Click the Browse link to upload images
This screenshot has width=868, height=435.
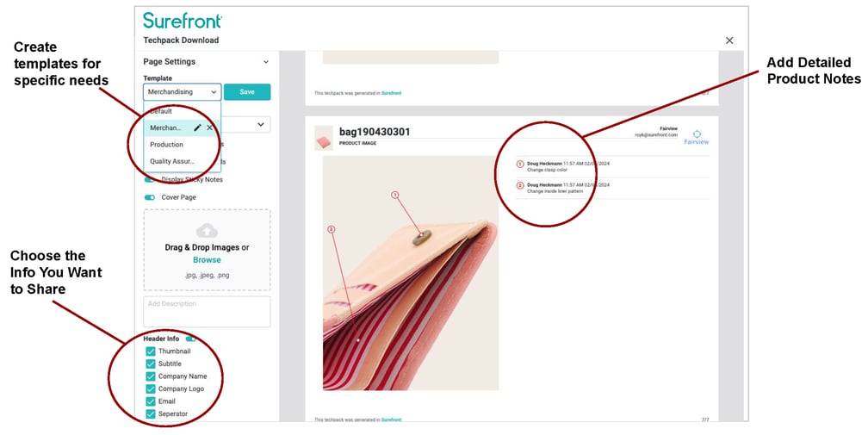(207, 260)
